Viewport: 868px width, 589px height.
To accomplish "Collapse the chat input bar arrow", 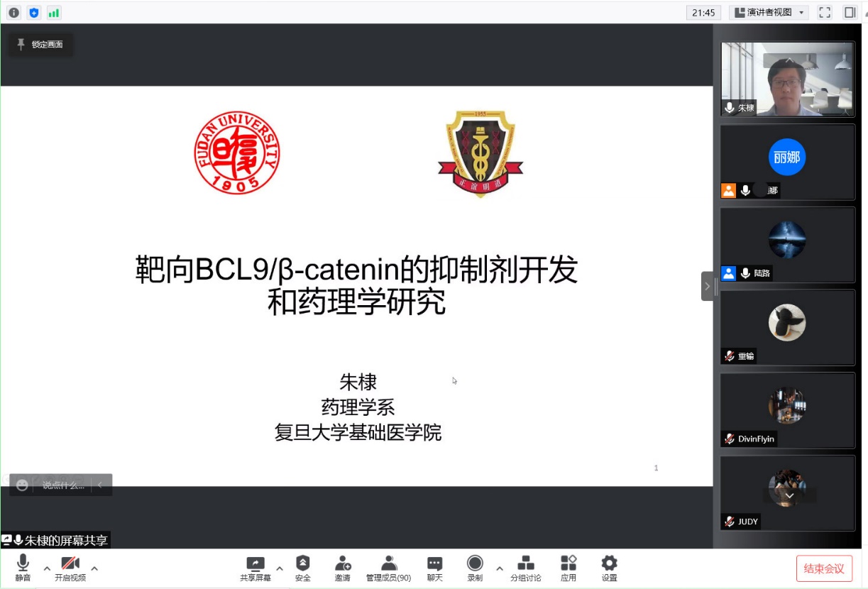I will point(100,485).
